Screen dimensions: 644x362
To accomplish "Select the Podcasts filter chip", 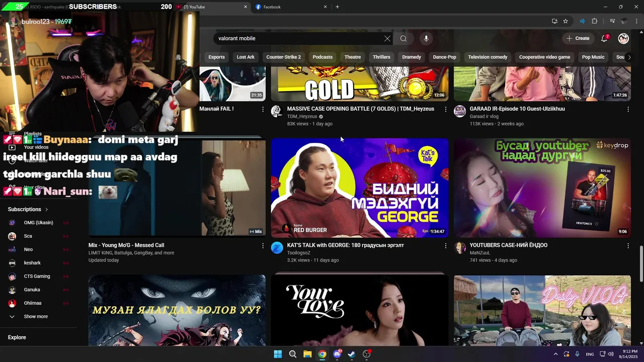I will coord(323,57).
